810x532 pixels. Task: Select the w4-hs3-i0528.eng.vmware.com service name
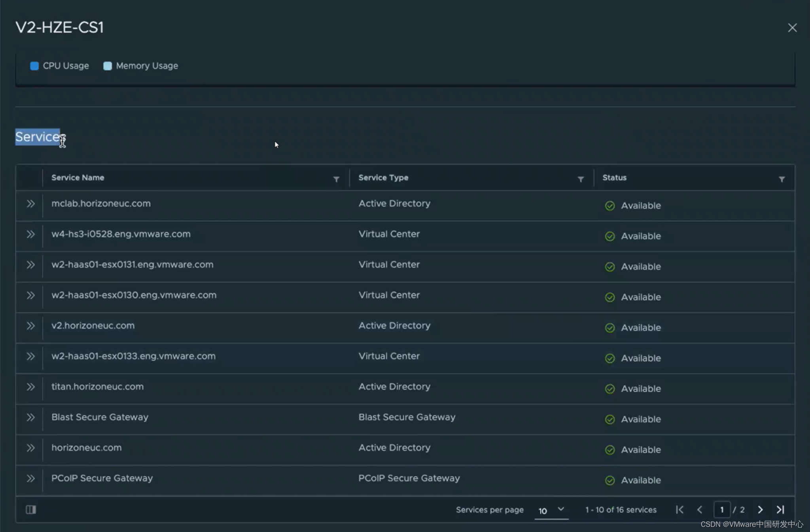[121, 234]
